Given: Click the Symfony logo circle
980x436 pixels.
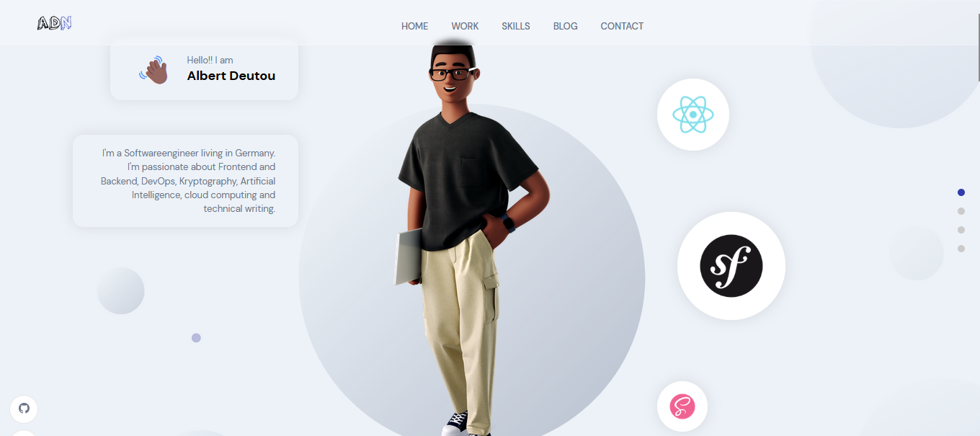Looking at the screenshot, I should [731, 266].
